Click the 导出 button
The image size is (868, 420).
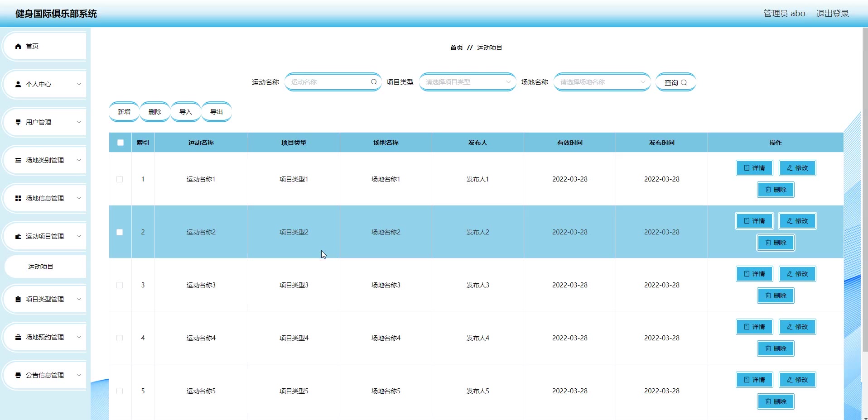pyautogui.click(x=217, y=112)
